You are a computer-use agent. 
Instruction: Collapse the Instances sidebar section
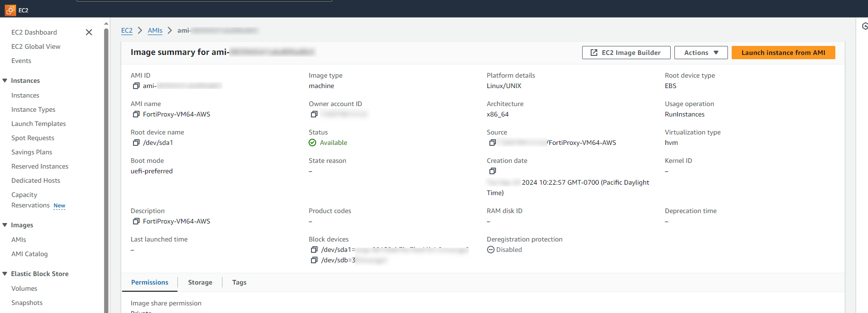point(5,80)
